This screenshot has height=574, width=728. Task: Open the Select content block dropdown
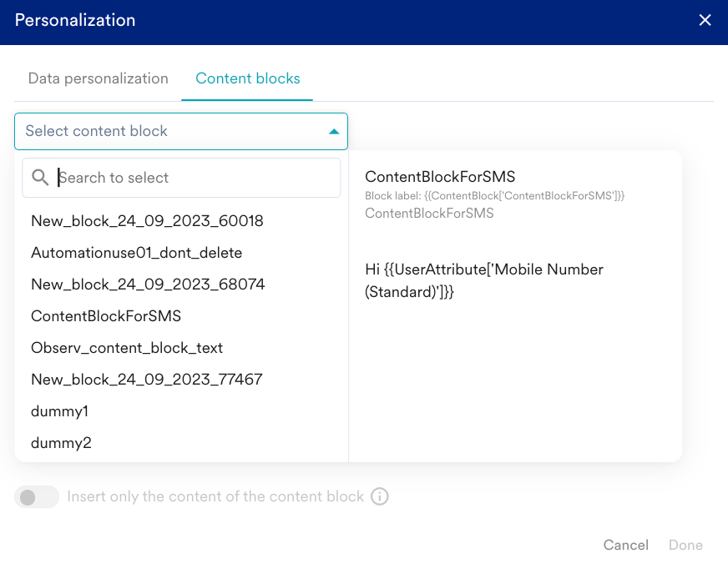point(181,131)
